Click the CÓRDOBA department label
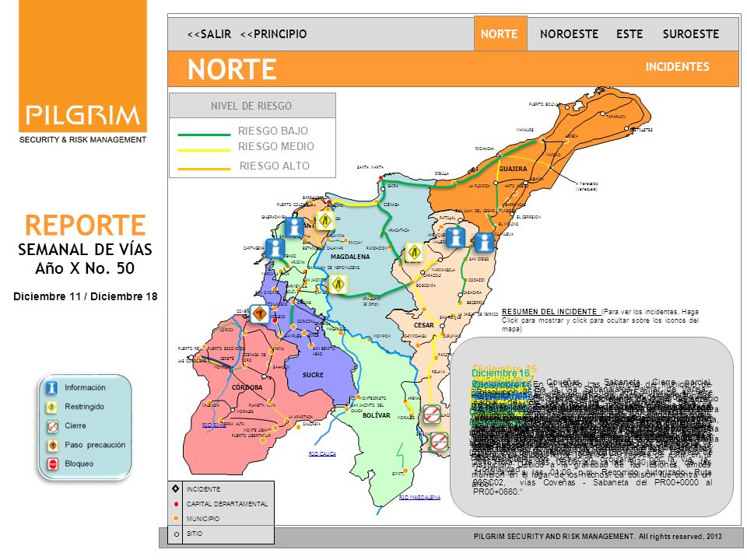This screenshot has height=560, width=747. pyautogui.click(x=247, y=387)
